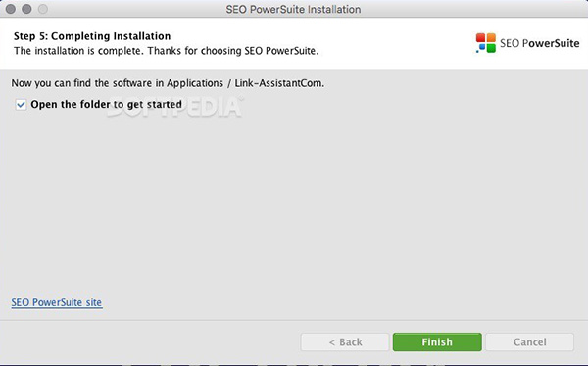588x366 pixels.
Task: Cancel the installation wizard
Action: click(x=529, y=342)
